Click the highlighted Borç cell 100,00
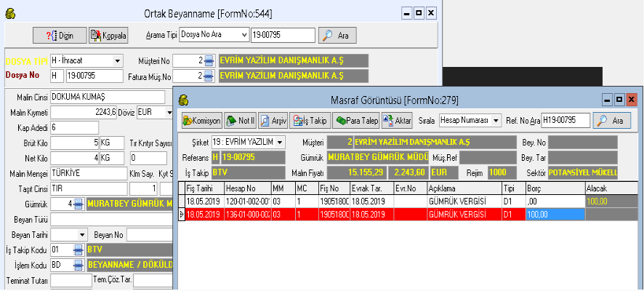Viewport: 644px width, 291px height. pyautogui.click(x=555, y=215)
